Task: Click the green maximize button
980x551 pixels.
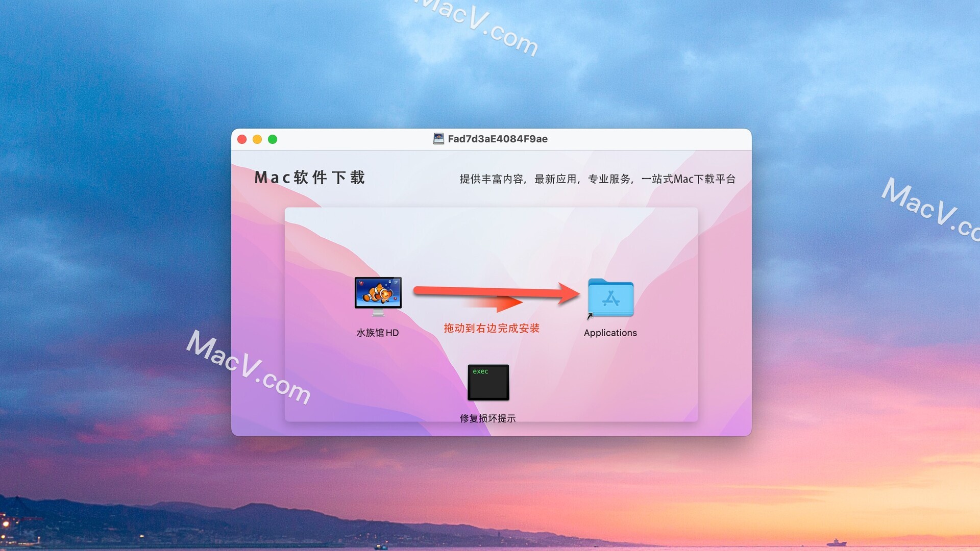Action: coord(272,139)
